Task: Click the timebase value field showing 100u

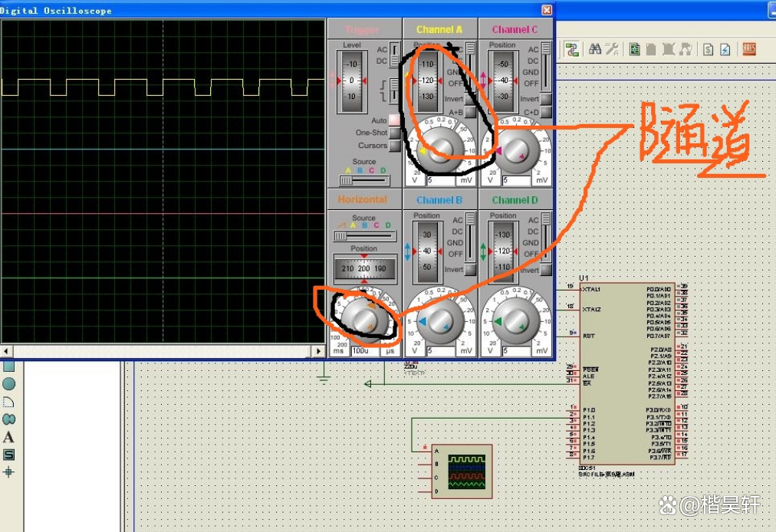Action: click(x=365, y=350)
